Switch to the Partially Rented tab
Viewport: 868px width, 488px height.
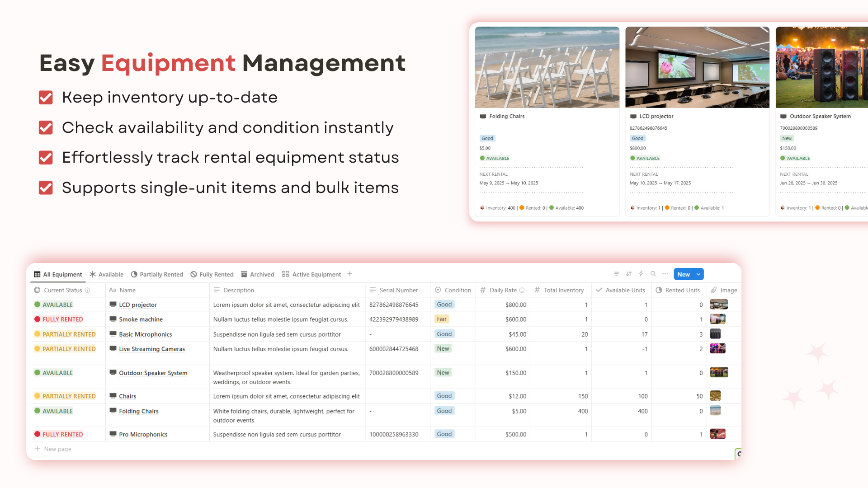coord(157,274)
